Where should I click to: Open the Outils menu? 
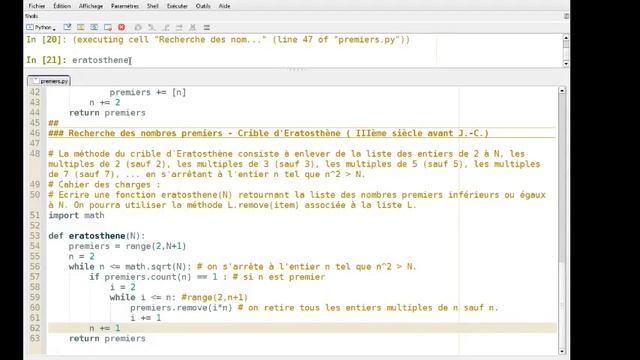(x=203, y=6)
